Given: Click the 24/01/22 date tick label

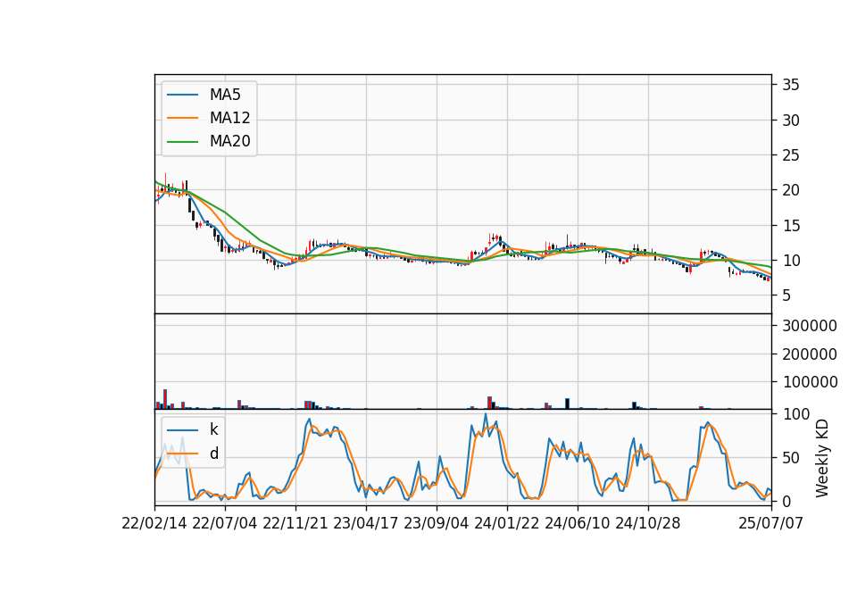Looking at the screenshot, I should [x=507, y=523].
